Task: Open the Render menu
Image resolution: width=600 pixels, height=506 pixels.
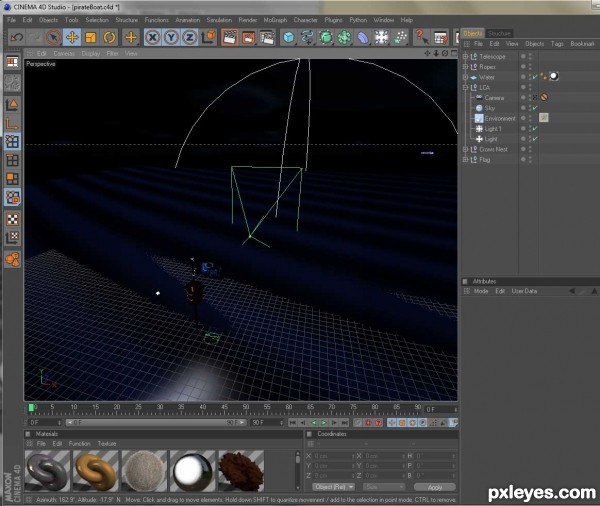Action: tap(248, 20)
